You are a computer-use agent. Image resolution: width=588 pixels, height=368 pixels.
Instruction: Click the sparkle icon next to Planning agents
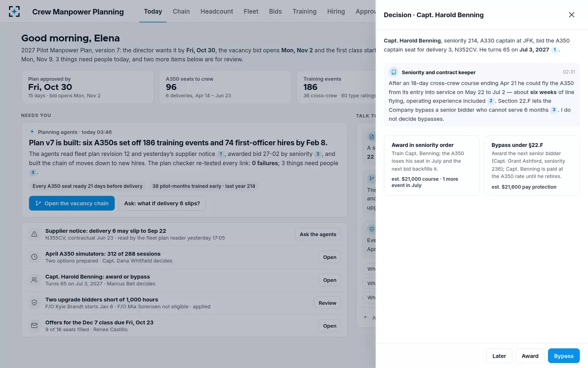[32, 132]
